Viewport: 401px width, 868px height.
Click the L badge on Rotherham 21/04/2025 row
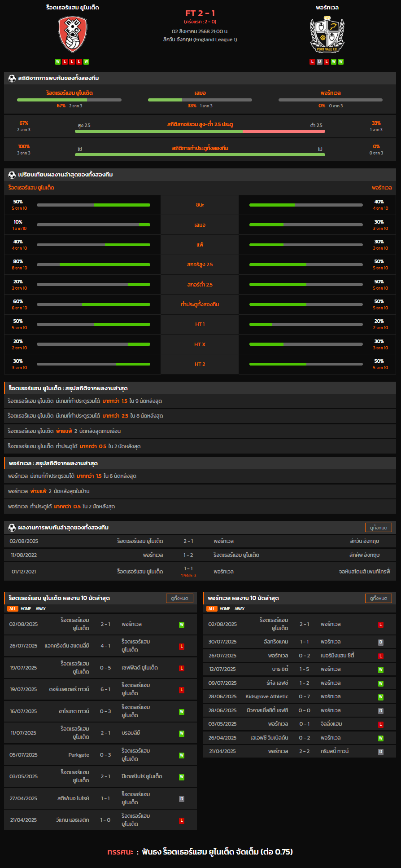[x=182, y=820]
